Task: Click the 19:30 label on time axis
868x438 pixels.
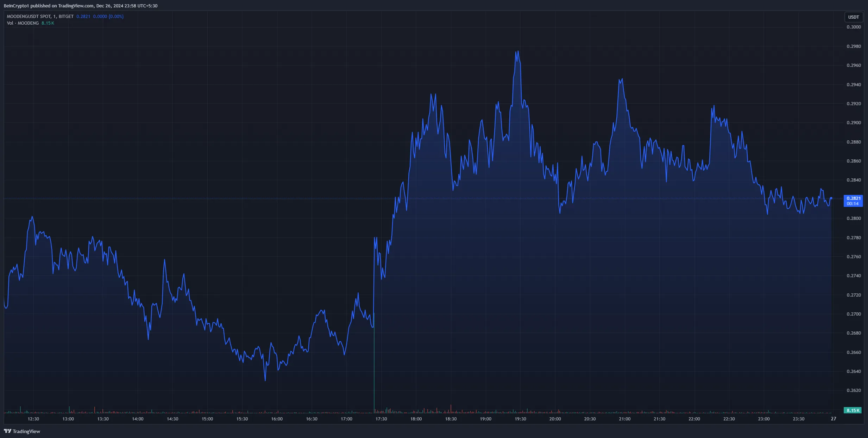Action: coord(520,419)
